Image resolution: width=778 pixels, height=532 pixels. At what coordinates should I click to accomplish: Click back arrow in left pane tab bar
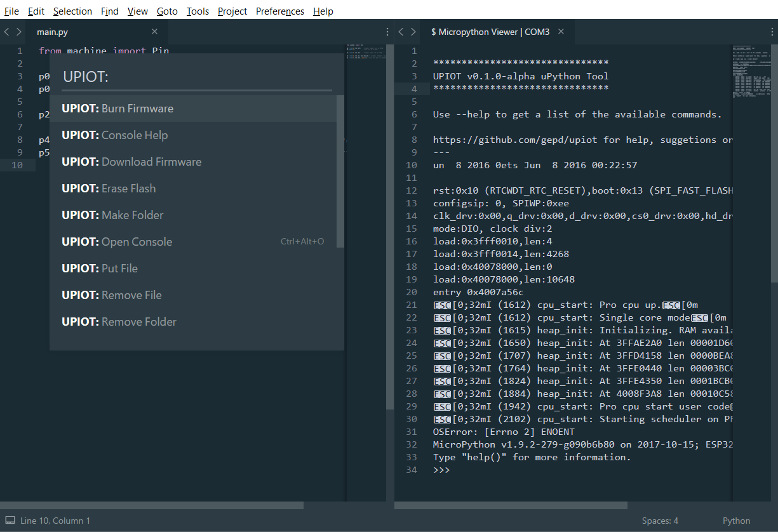coord(7,32)
